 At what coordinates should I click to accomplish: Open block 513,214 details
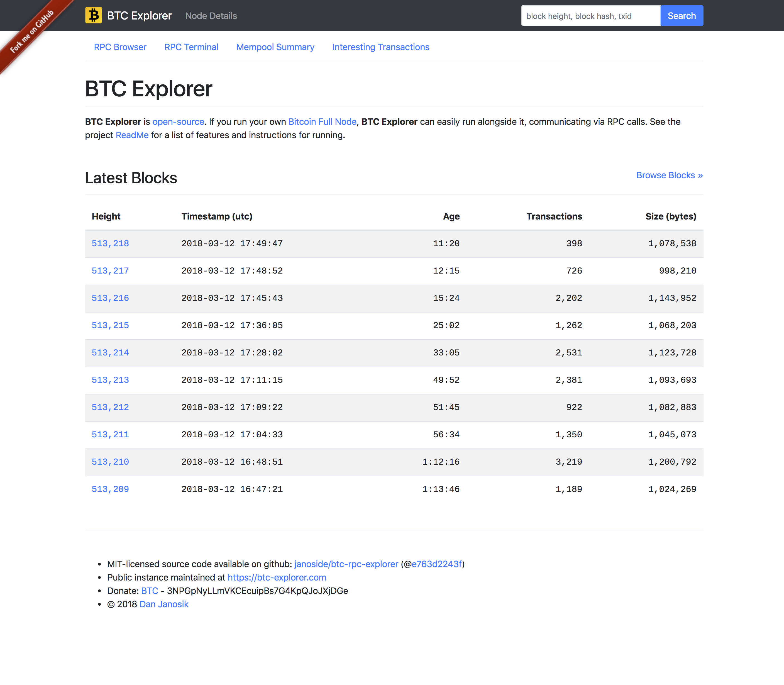coord(110,353)
